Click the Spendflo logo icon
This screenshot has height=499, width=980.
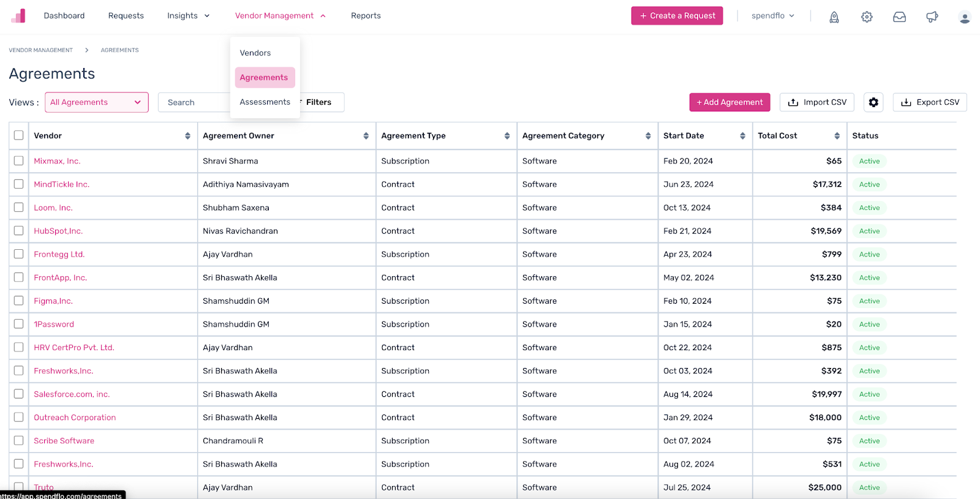click(18, 16)
